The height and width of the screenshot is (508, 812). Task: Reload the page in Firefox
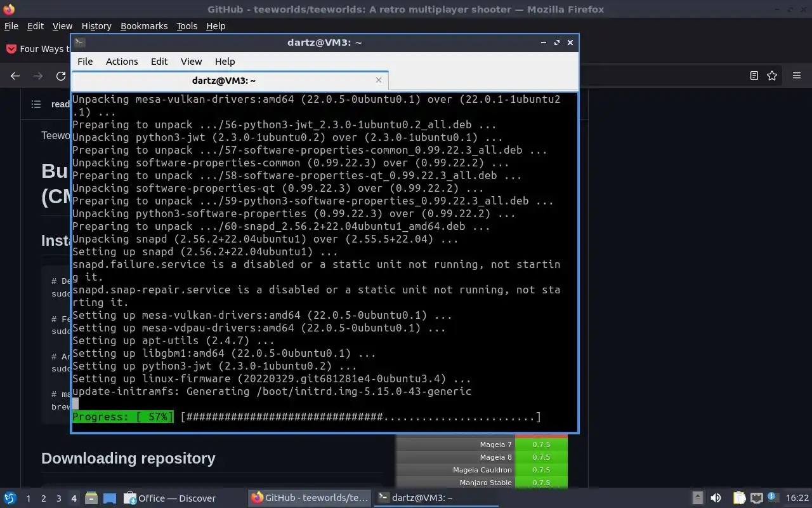click(x=61, y=76)
